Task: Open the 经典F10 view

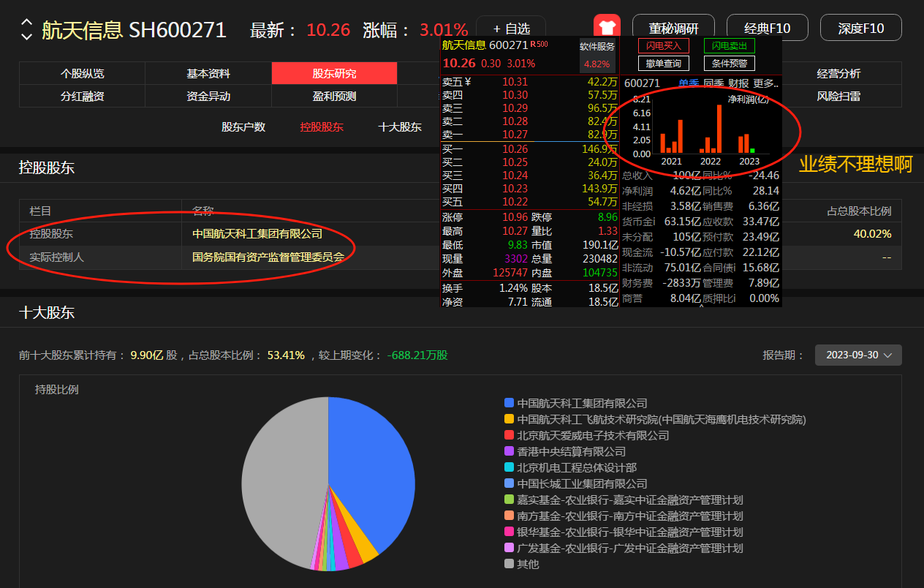Action: (x=768, y=29)
